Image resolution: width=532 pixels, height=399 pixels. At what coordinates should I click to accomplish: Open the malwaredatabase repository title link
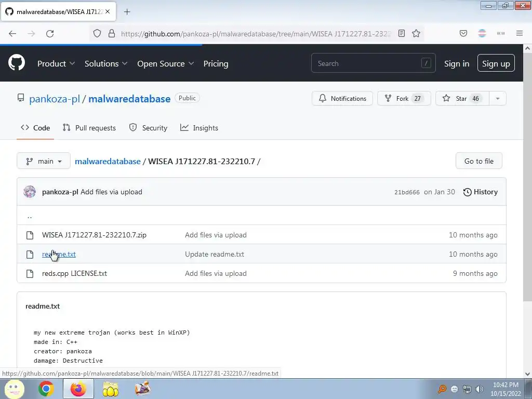coord(129,99)
